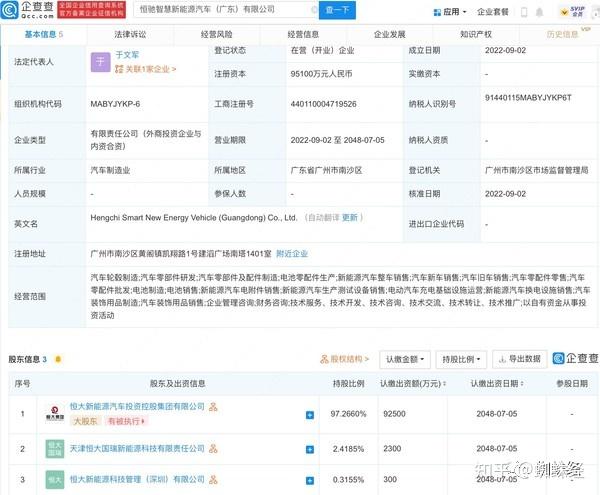The image size is (600, 495).
Task: Open 恒大新能源科技管理（深圳）有限公司 link
Action: click(x=137, y=479)
